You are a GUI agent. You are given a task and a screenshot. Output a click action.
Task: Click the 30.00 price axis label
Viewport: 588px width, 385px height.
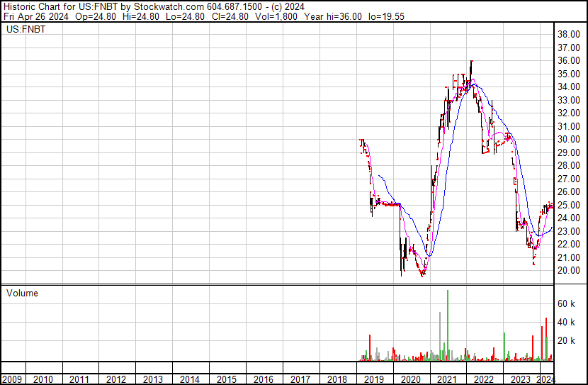tap(569, 139)
